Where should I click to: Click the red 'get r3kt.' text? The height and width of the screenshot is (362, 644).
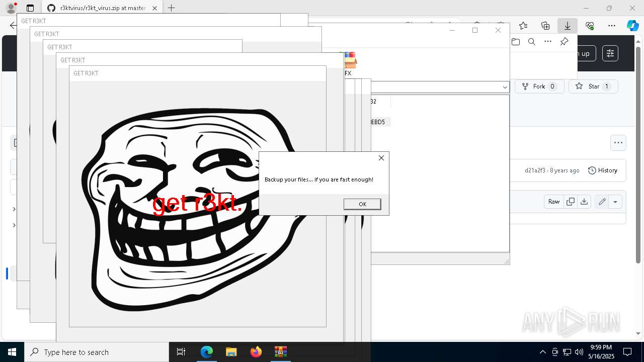pyautogui.click(x=197, y=204)
